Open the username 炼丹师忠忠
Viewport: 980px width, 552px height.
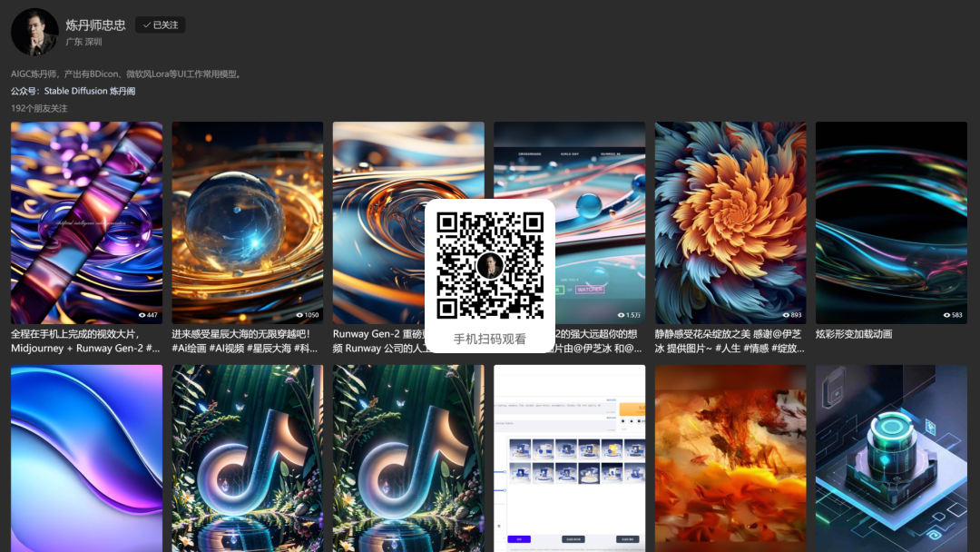pyautogui.click(x=95, y=25)
